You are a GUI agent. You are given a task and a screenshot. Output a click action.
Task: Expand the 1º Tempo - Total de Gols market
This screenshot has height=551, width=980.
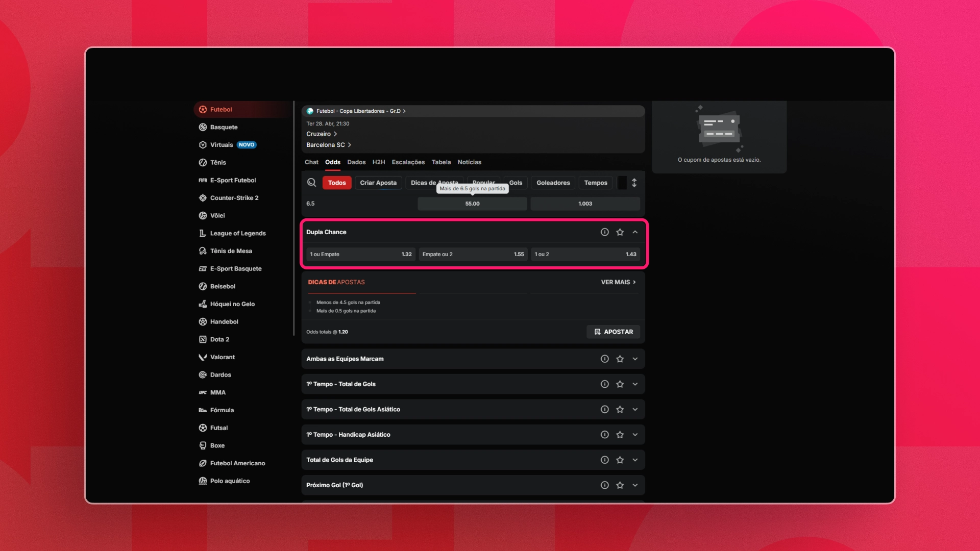(x=635, y=384)
